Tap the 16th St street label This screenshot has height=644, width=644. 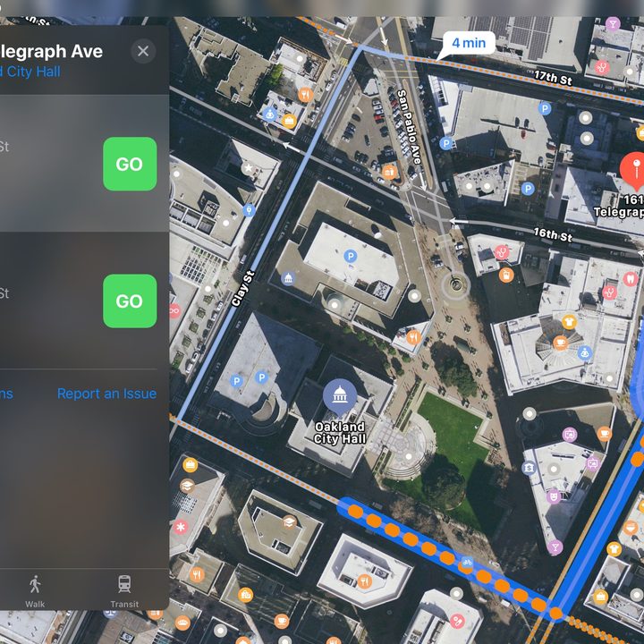click(x=553, y=234)
